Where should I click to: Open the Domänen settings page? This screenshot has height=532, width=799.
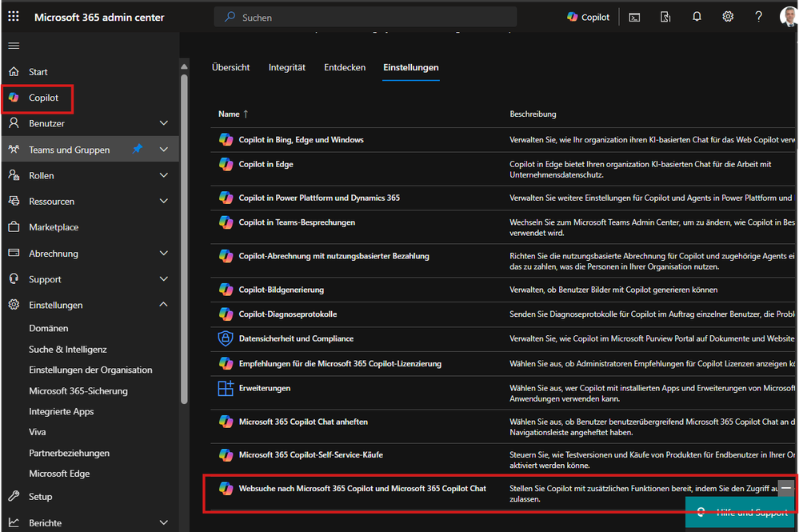tap(49, 328)
